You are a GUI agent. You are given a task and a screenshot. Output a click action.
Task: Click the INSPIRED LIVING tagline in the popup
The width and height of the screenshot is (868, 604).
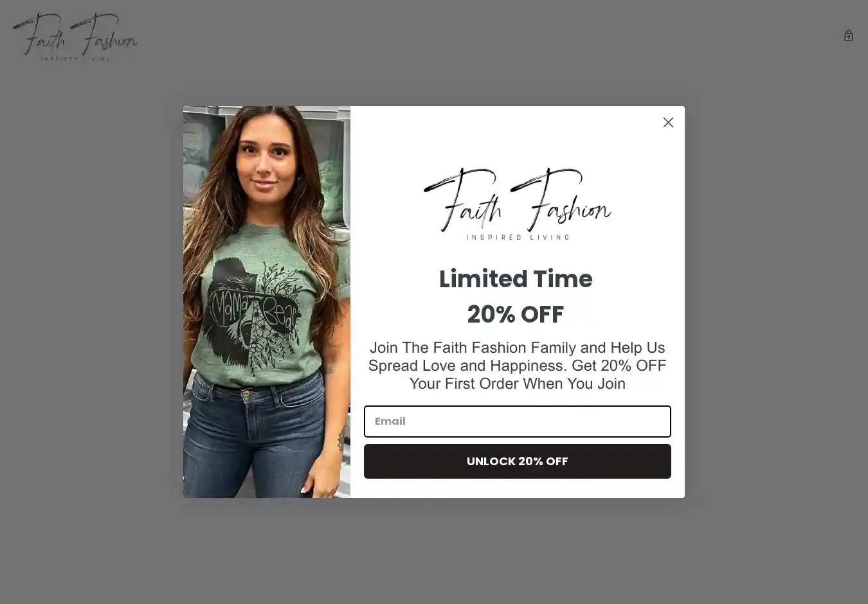click(518, 237)
